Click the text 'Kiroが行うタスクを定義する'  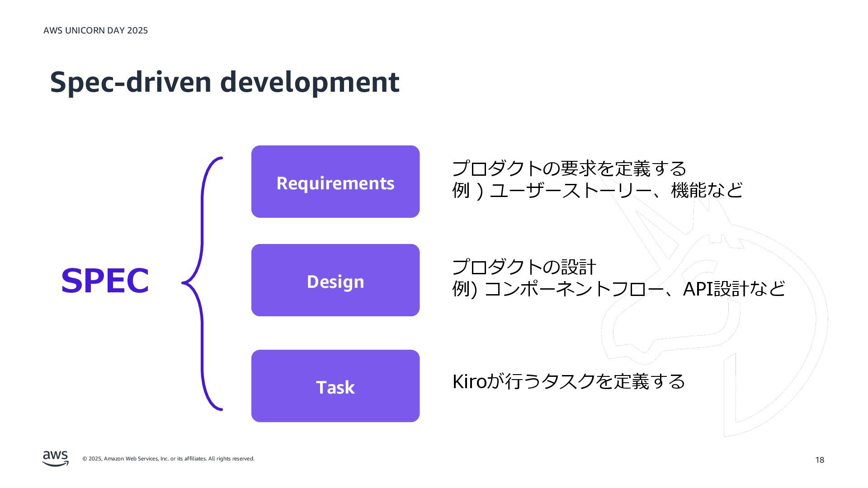coord(569,381)
